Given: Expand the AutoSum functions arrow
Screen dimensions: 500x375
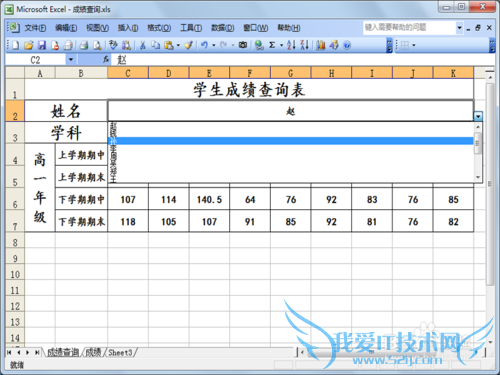Looking at the screenshot, I should tap(281, 45).
